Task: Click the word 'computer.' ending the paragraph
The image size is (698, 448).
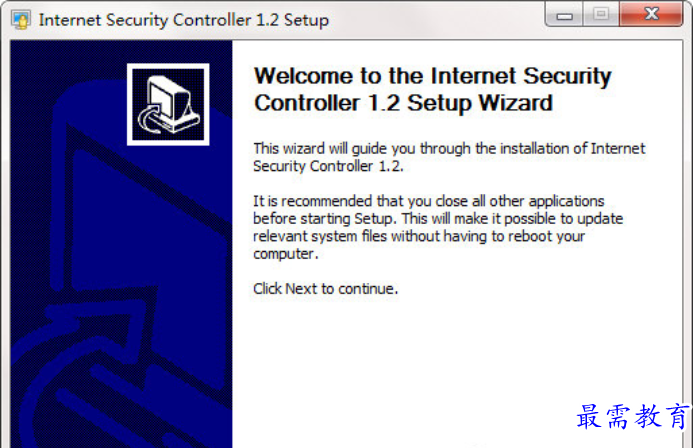Action: (x=285, y=254)
